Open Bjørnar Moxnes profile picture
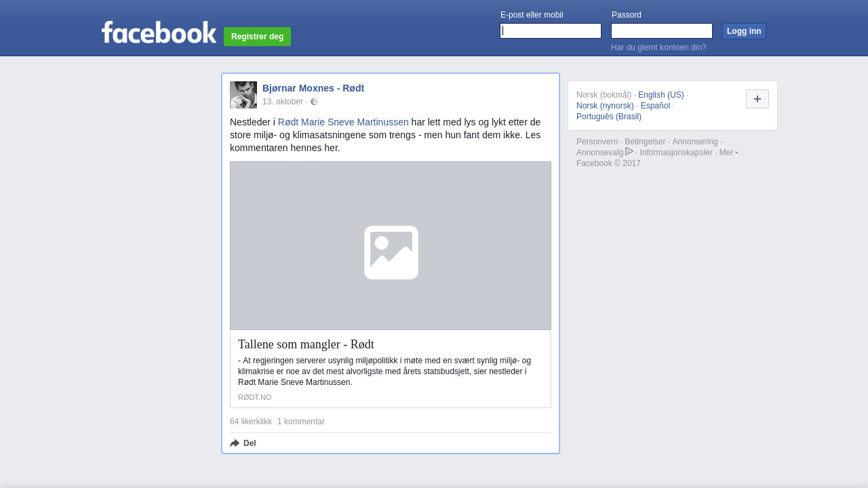 coord(243,95)
